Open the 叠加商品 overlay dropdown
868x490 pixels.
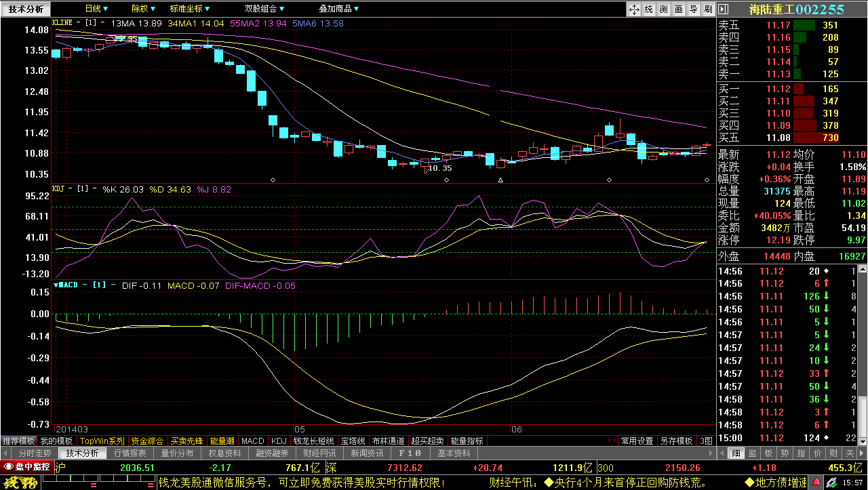340,9
